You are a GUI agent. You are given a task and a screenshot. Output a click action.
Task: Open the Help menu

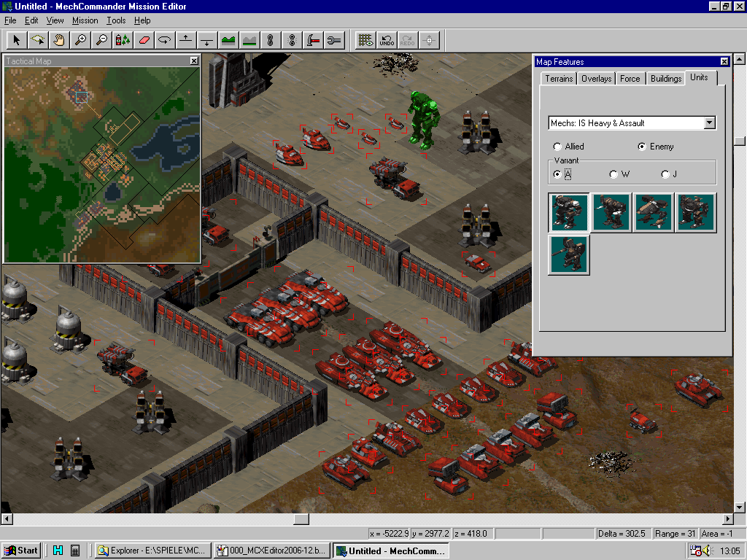pos(142,20)
